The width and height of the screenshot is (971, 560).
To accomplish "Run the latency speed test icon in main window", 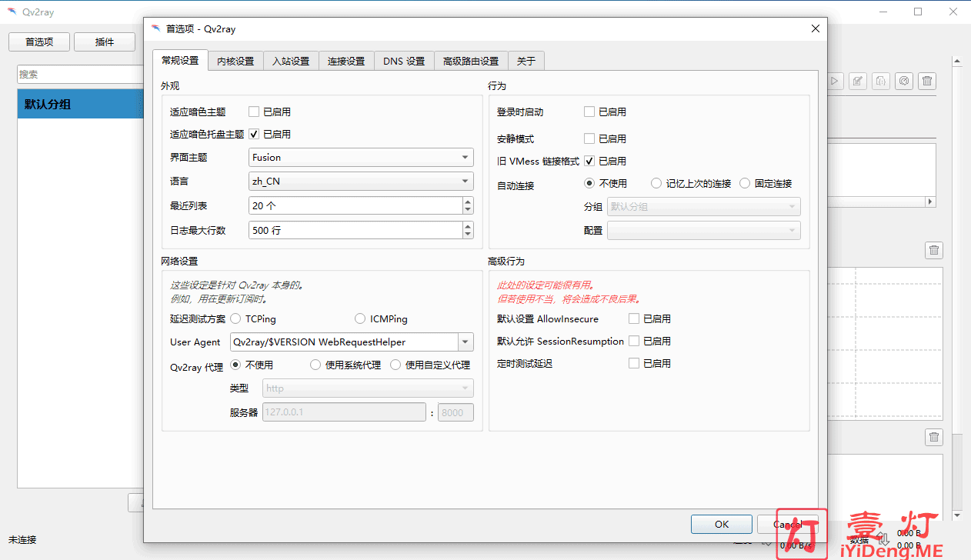I will click(905, 81).
